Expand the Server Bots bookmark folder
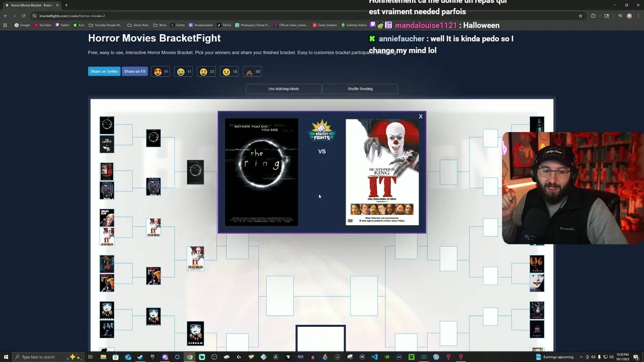 pyautogui.click(x=138, y=25)
